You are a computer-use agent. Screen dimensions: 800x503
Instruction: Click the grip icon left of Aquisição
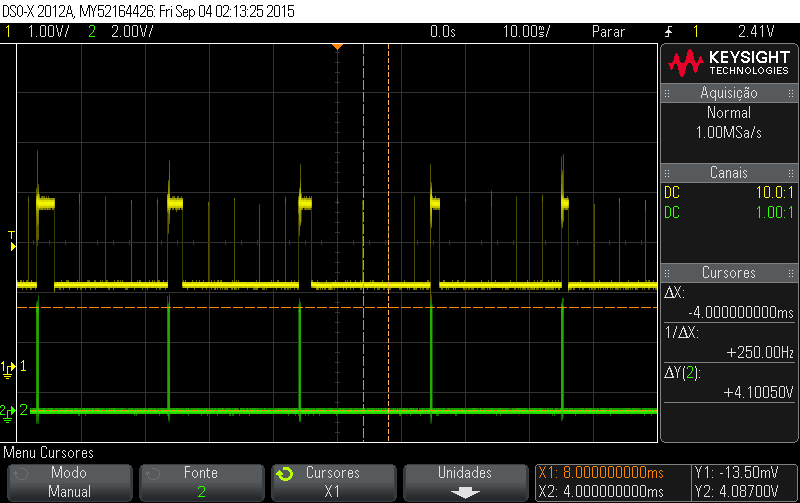pyautogui.click(x=667, y=93)
